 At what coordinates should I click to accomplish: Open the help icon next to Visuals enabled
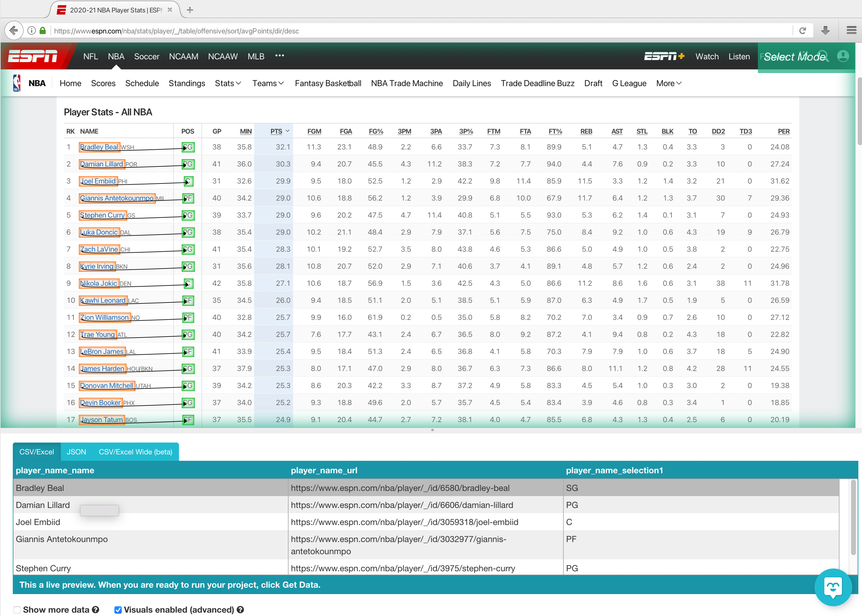(x=240, y=610)
